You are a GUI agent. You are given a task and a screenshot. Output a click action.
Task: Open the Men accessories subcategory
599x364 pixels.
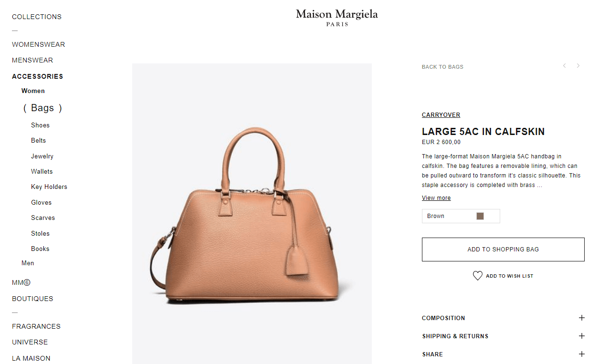tap(28, 263)
